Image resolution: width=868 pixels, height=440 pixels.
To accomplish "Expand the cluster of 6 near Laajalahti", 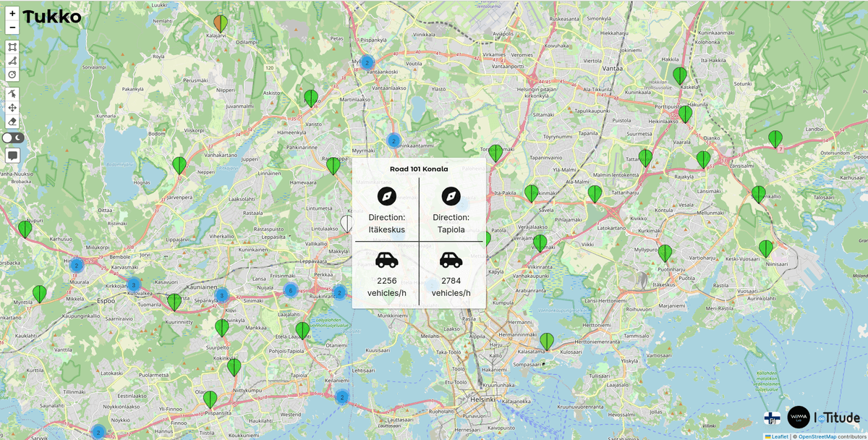I will pyautogui.click(x=291, y=291).
